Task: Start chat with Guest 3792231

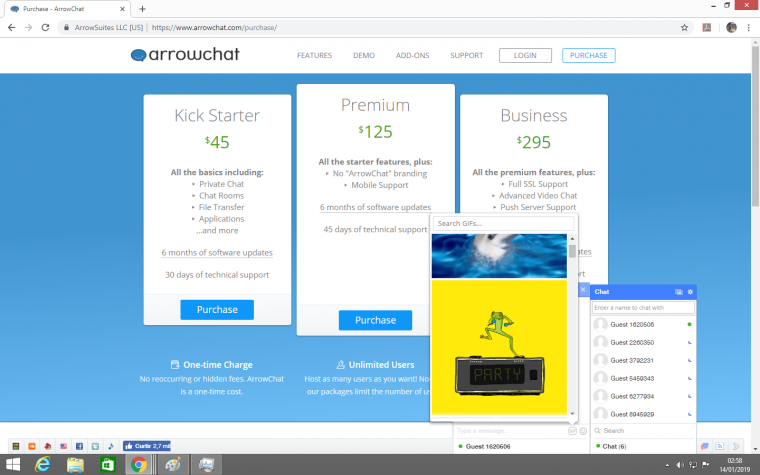Action: (x=643, y=360)
